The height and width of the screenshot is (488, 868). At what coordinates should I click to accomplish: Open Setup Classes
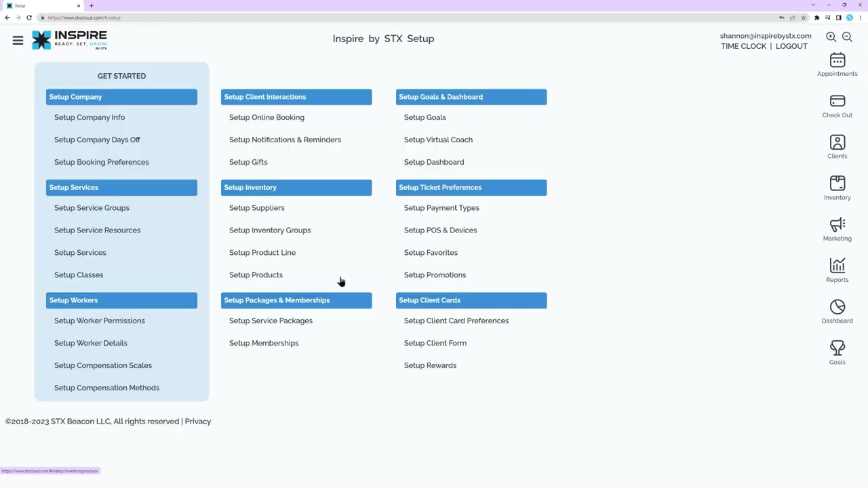79,275
